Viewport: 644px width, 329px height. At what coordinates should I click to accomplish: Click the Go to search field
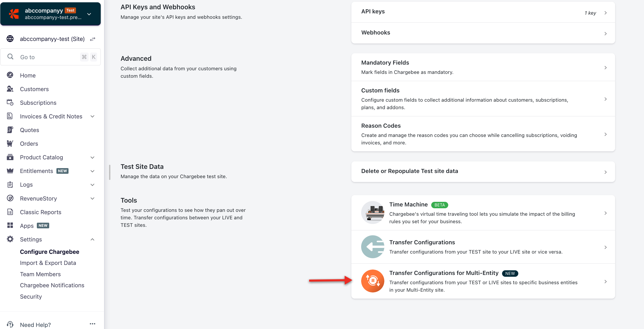pyautogui.click(x=49, y=57)
